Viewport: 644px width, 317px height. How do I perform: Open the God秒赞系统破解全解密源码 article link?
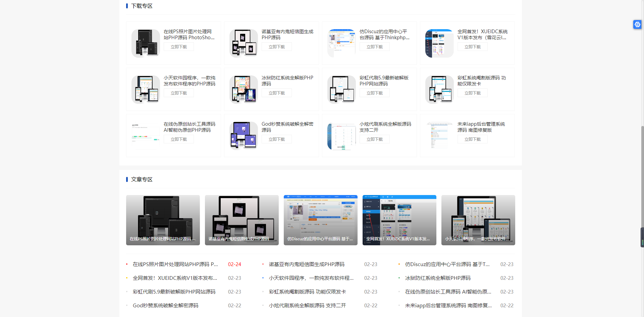pos(165,305)
